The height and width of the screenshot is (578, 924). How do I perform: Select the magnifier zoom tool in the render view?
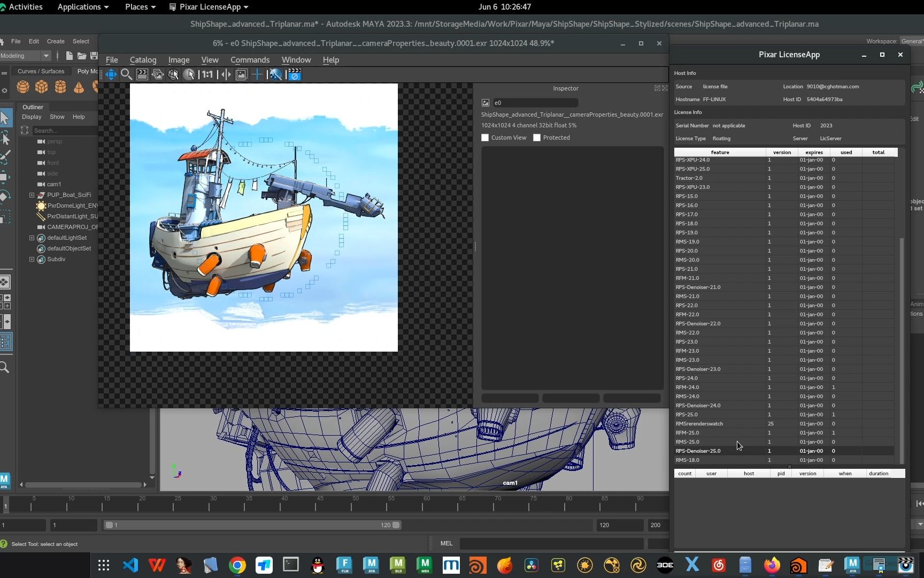[x=127, y=75]
